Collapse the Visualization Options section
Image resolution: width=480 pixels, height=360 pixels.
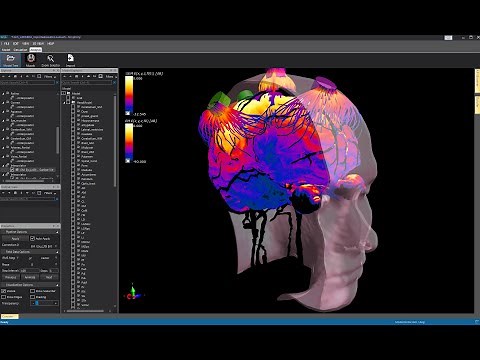57,285
